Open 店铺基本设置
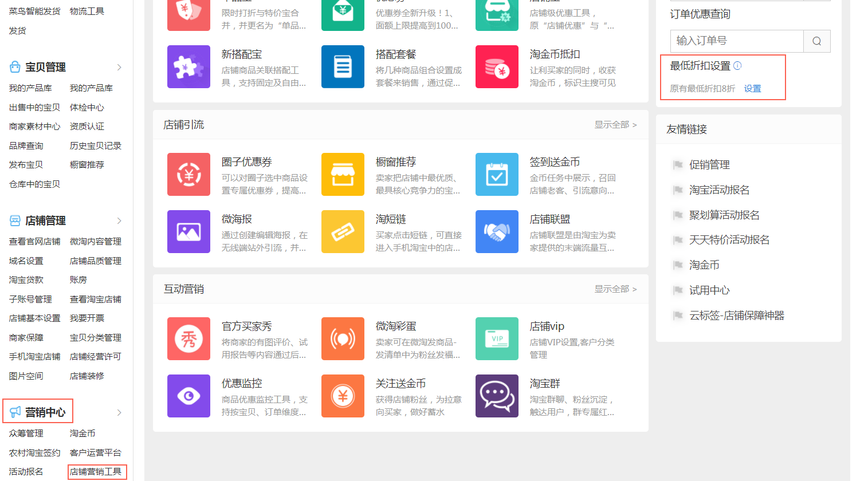This screenshot has height=481, width=868. 34,318
